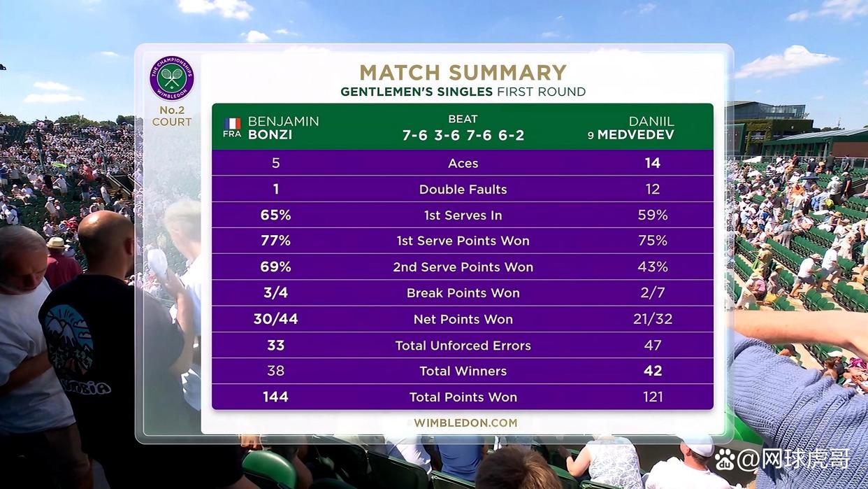Open the WIMBLEDON.COM link
Viewport: 868px width, 489px height.
pyautogui.click(x=465, y=423)
